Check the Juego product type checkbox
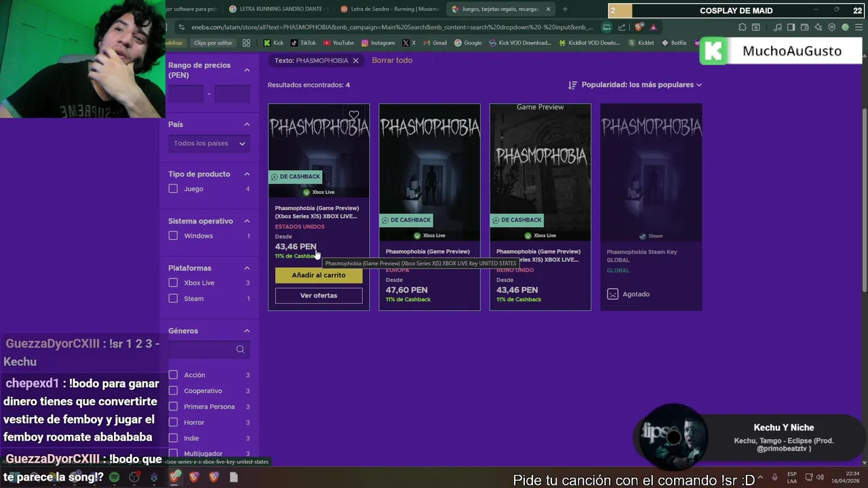This screenshot has height=488, width=868. [x=173, y=188]
